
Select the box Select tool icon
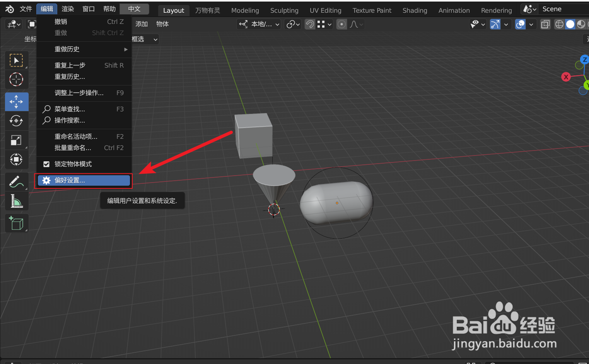[x=16, y=61]
